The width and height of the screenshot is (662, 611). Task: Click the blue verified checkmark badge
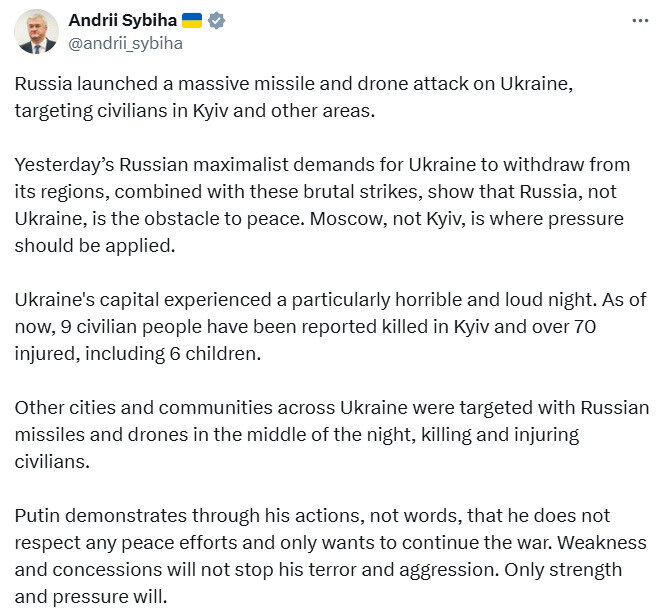(217, 21)
